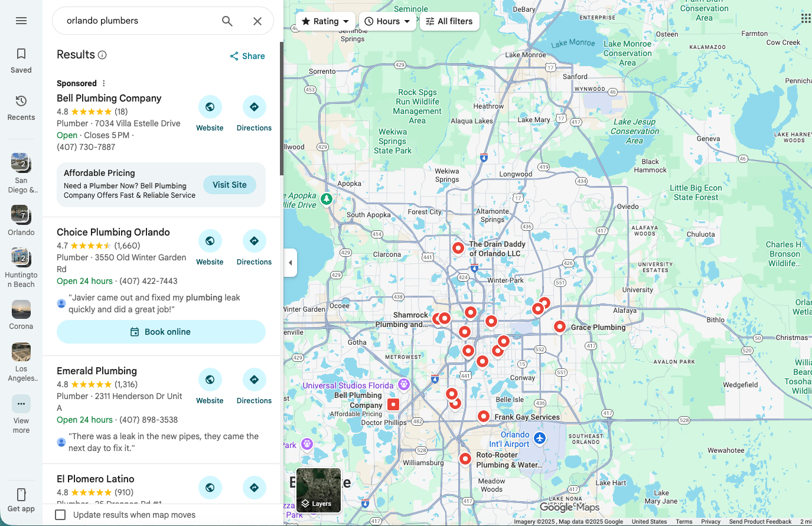Open the All filters menu

[449, 21]
